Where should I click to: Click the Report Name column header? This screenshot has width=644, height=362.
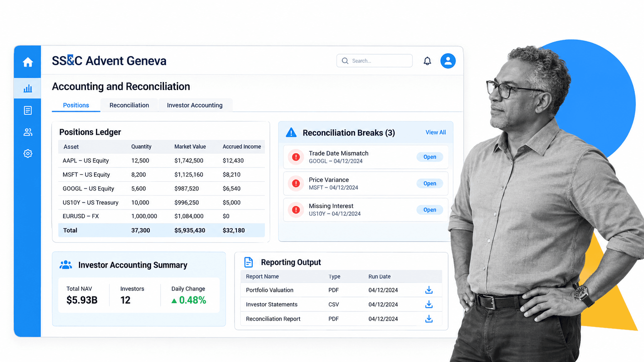(x=262, y=277)
